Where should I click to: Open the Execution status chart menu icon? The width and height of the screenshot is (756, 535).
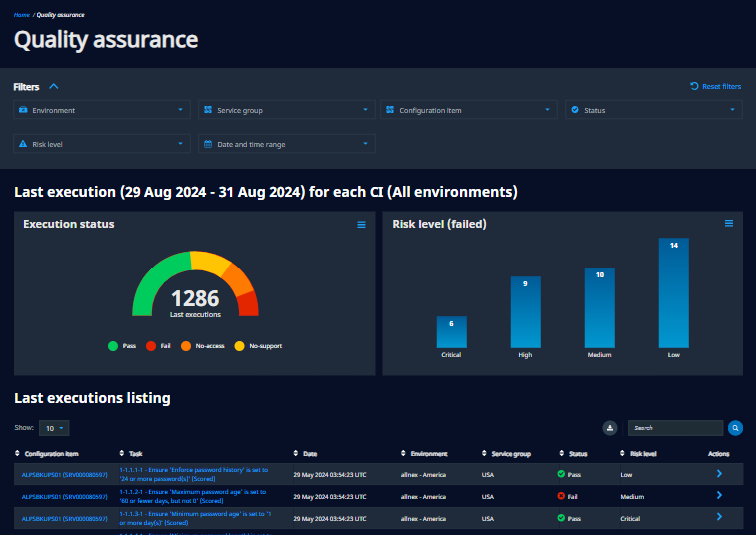coord(361,225)
